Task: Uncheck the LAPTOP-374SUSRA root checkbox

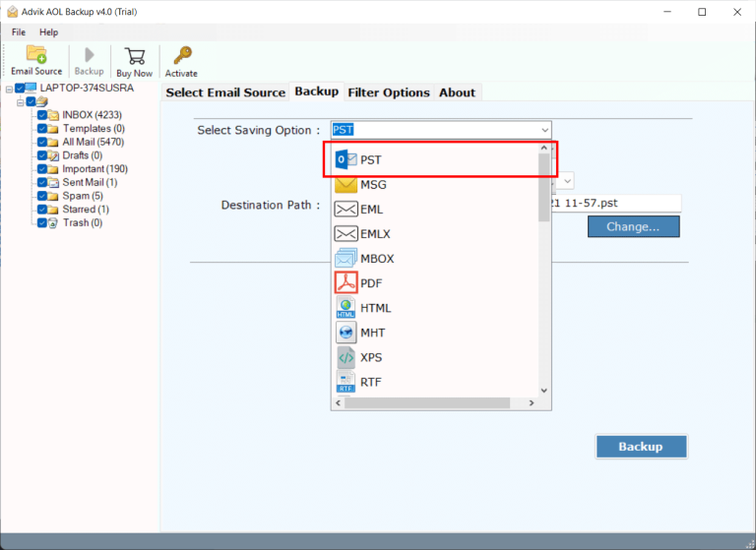Action: coord(20,89)
